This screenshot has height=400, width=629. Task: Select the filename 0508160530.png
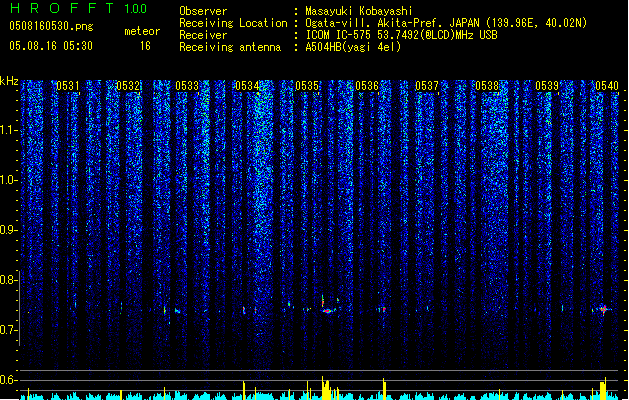pyautogui.click(x=51, y=26)
